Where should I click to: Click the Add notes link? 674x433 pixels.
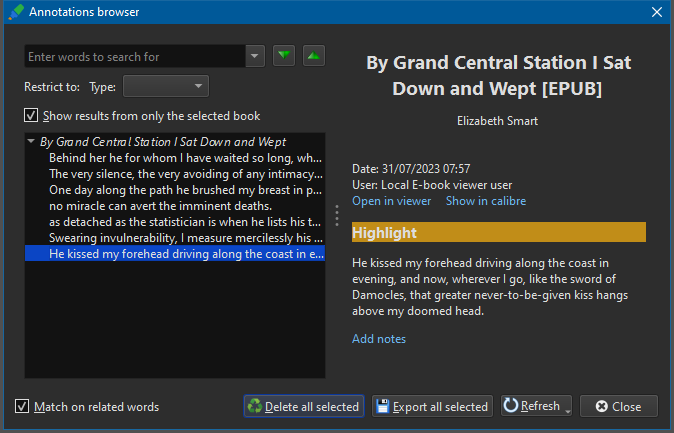(x=379, y=339)
